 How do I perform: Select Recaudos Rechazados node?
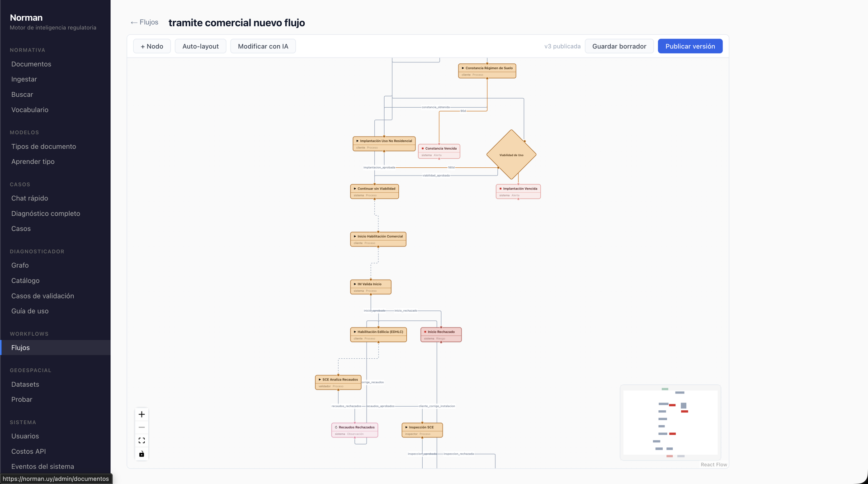(354, 430)
